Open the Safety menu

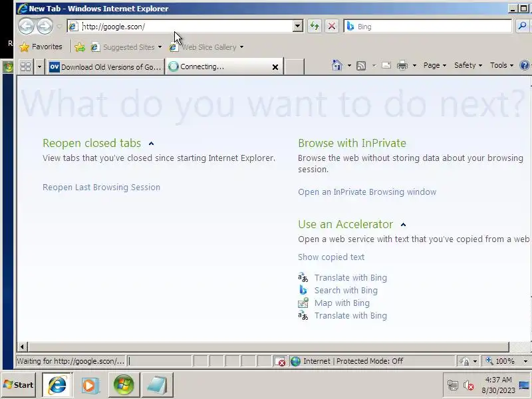pos(468,65)
